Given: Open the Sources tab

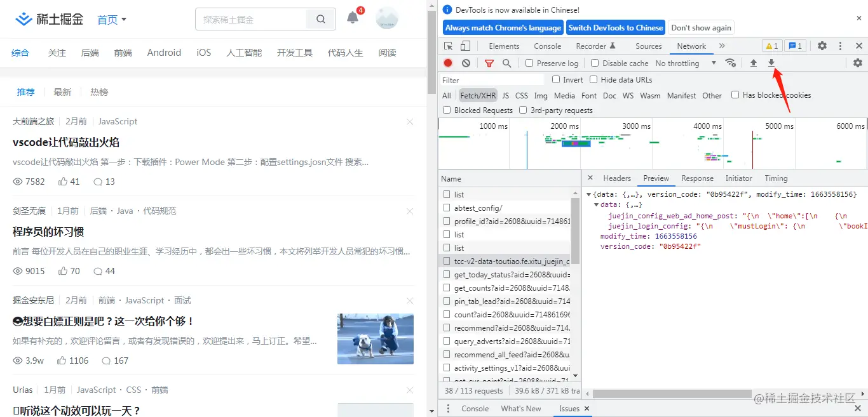Looking at the screenshot, I should [648, 46].
